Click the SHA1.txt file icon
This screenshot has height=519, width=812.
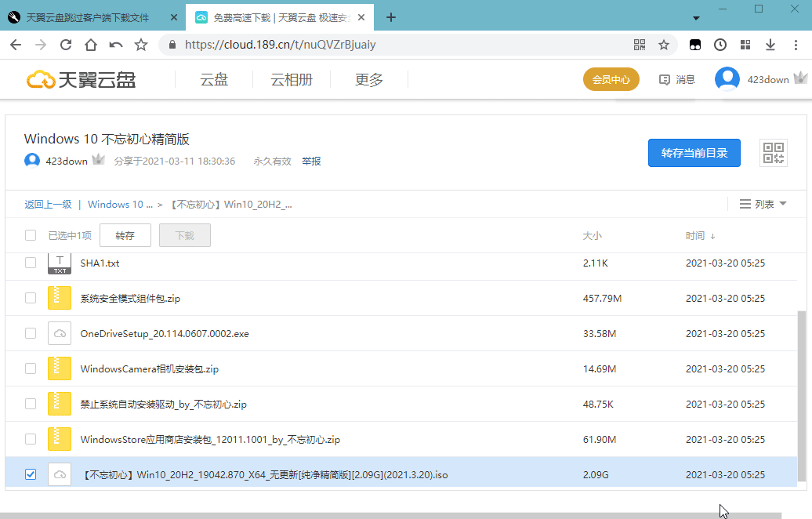(x=60, y=263)
